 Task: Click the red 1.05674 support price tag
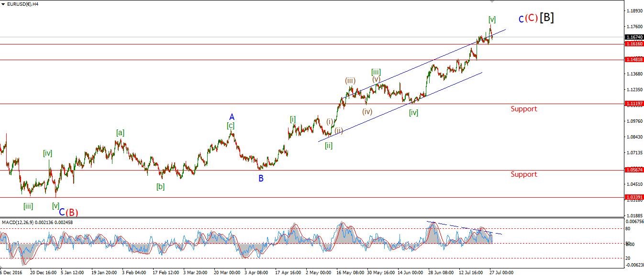[634, 170]
